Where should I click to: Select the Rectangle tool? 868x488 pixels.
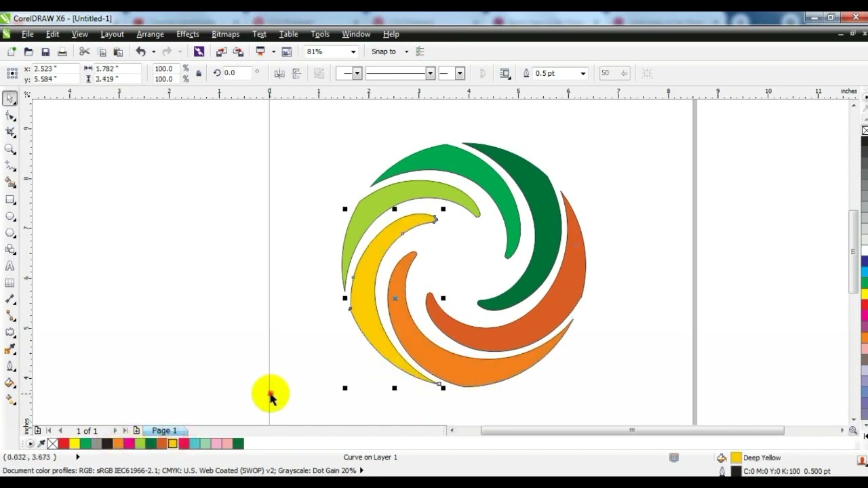click(10, 199)
